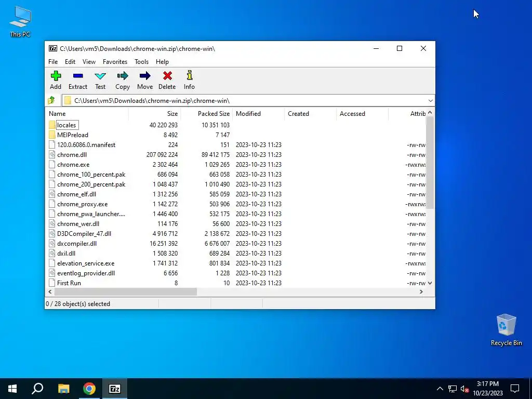This screenshot has width=532, height=399.
Task: Click the chrome.exe file icon
Action: 52,165
